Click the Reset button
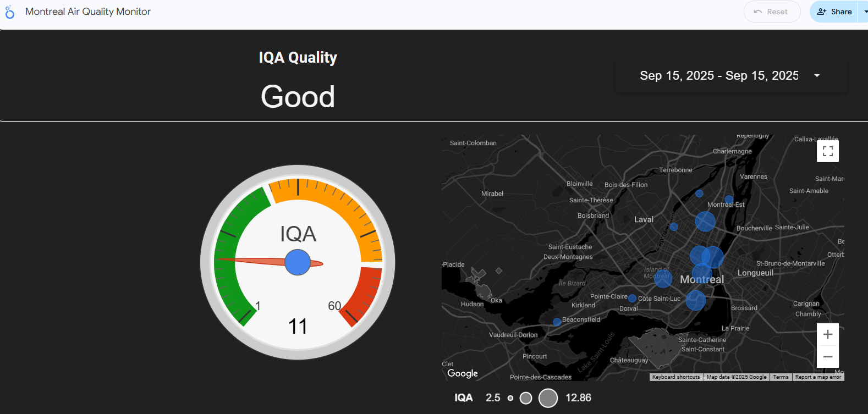868x414 pixels. 772,12
